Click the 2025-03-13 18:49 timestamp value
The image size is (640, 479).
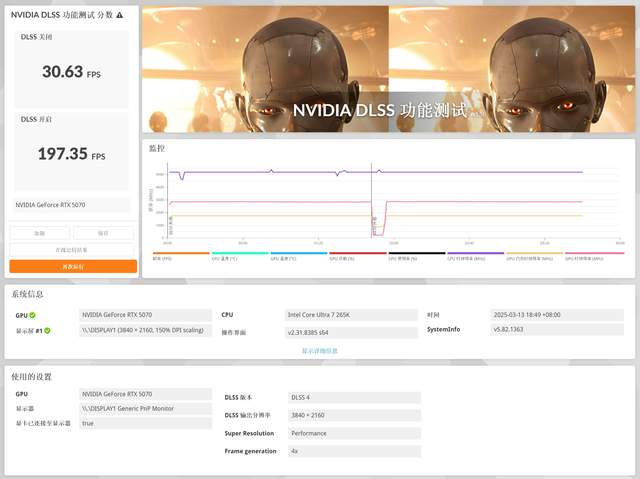click(557, 315)
